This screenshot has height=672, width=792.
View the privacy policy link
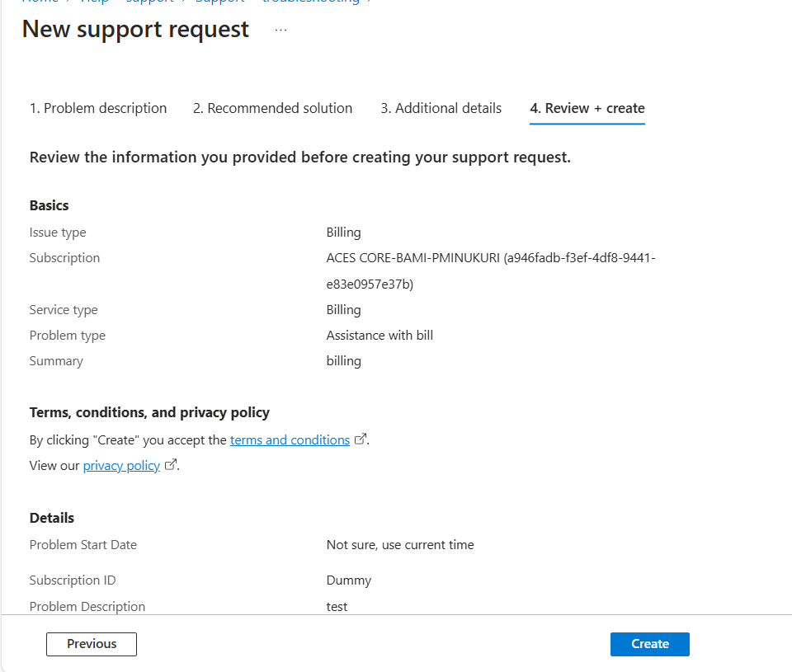tap(121, 466)
